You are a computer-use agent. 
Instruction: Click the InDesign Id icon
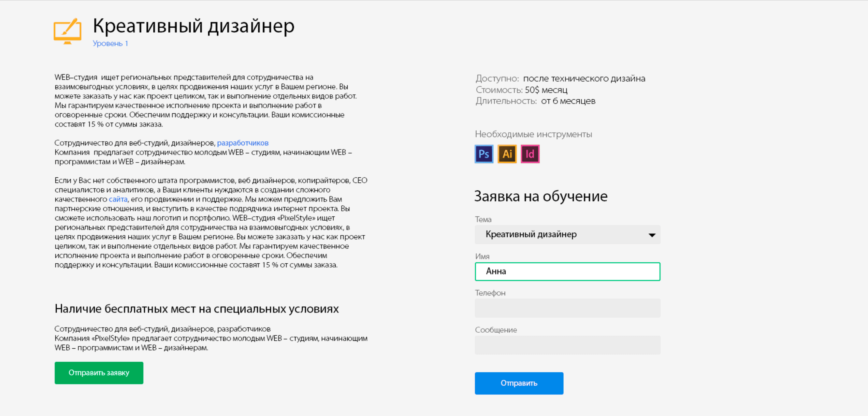(x=530, y=154)
